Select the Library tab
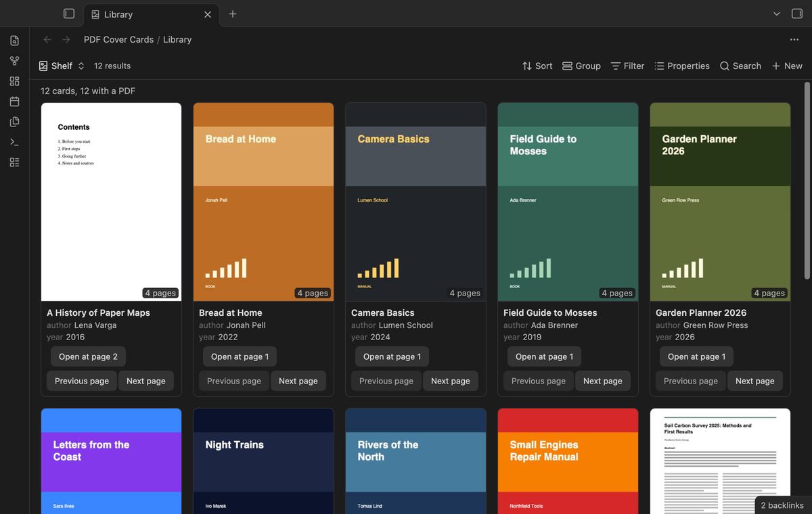The height and width of the screenshot is (514, 812). 151,14
